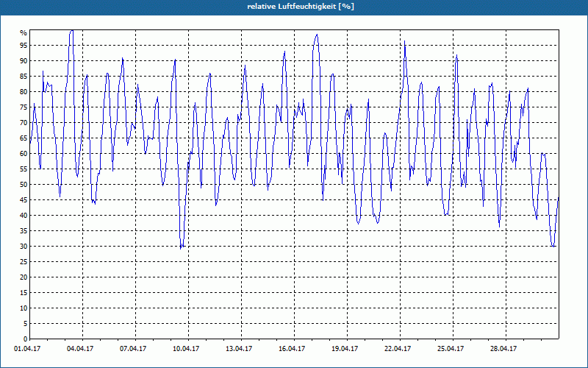This screenshot has width=588, height=368.
Task: Select the y-axis value '90'
Action: 24,61
